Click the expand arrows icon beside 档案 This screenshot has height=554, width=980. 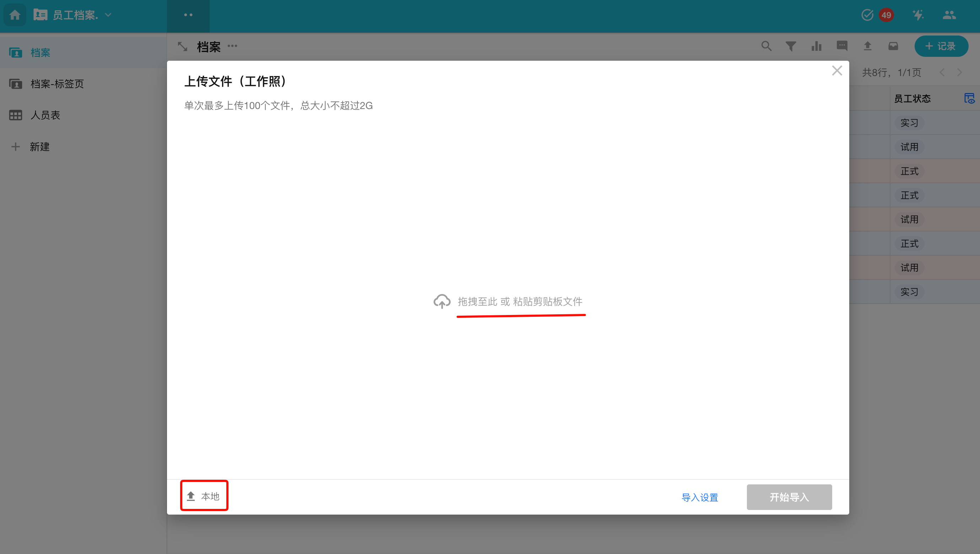[183, 47]
